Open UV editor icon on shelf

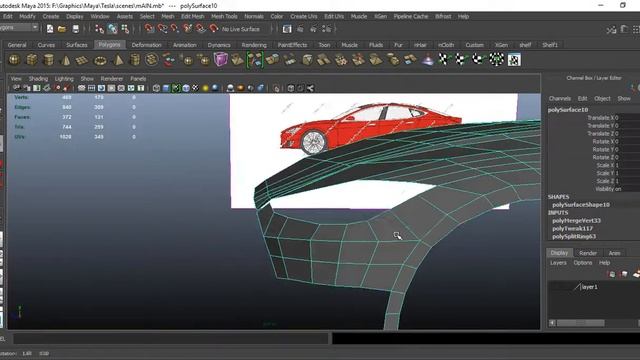point(514,60)
